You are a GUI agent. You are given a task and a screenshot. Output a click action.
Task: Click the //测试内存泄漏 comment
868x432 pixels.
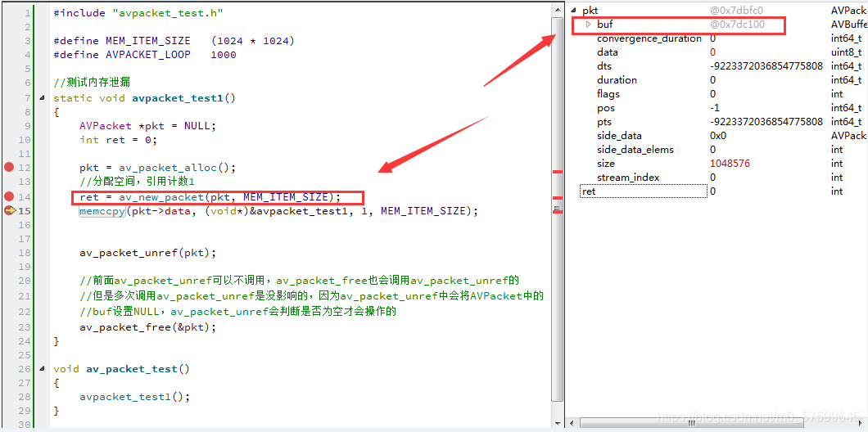(92, 83)
